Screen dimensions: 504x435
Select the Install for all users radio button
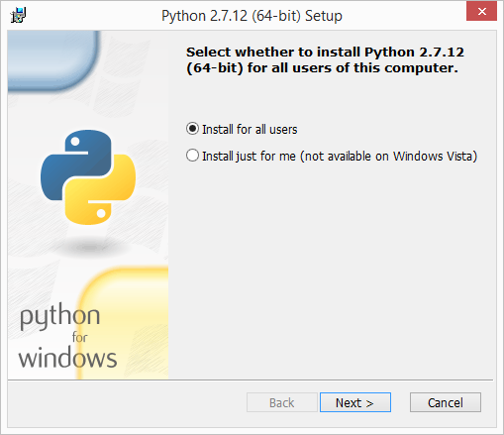click(192, 129)
